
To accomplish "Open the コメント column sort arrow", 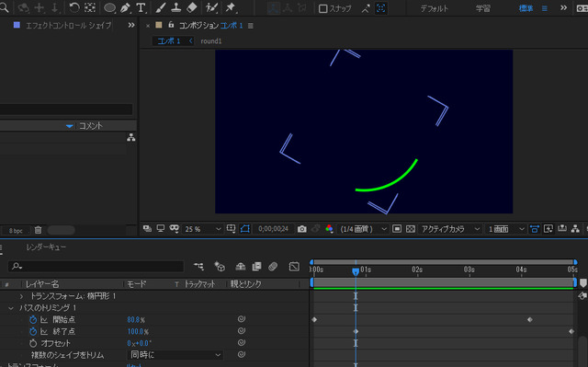I will [x=69, y=126].
